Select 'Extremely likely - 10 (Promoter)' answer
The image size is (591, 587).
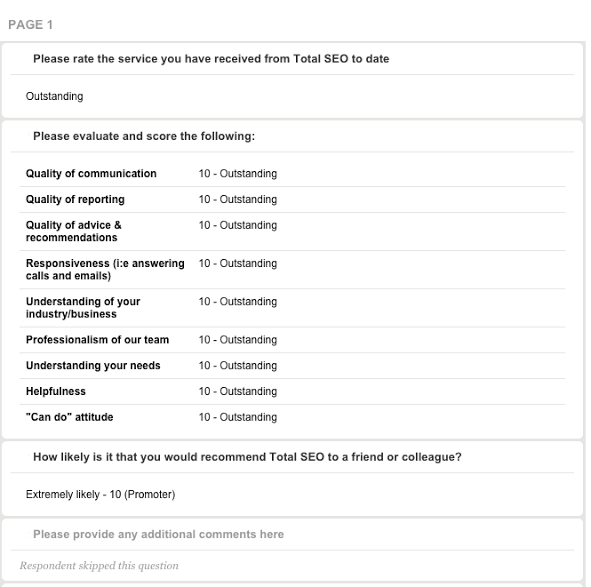click(x=100, y=494)
